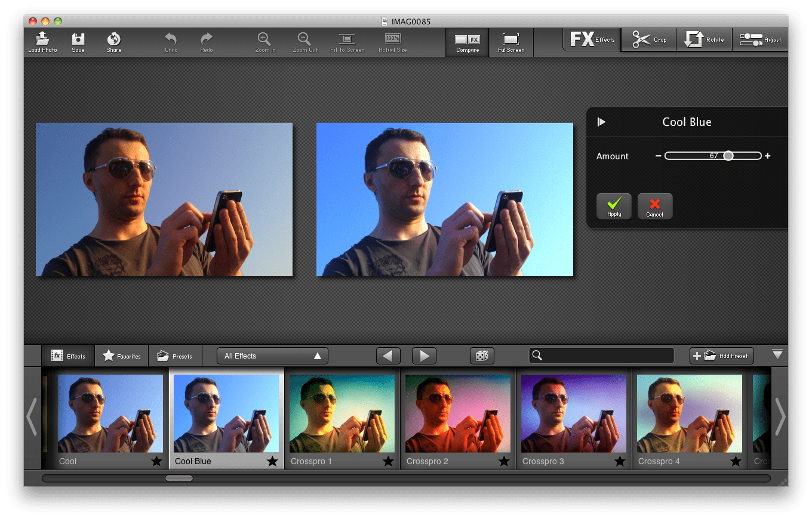Image resolution: width=812 pixels, height=519 pixels.
Task: Select the Crop tool
Action: tap(648, 39)
